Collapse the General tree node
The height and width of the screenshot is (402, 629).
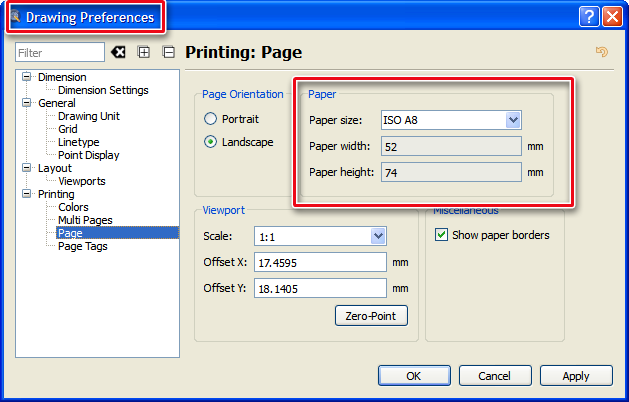[28, 103]
